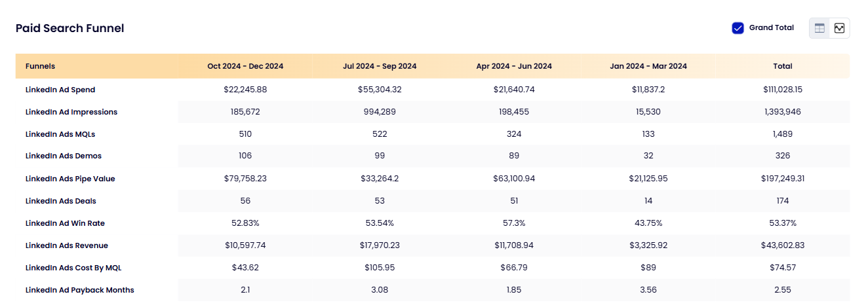Click the $10,597.74 revenue cell
The image size is (868, 307).
pos(245,245)
